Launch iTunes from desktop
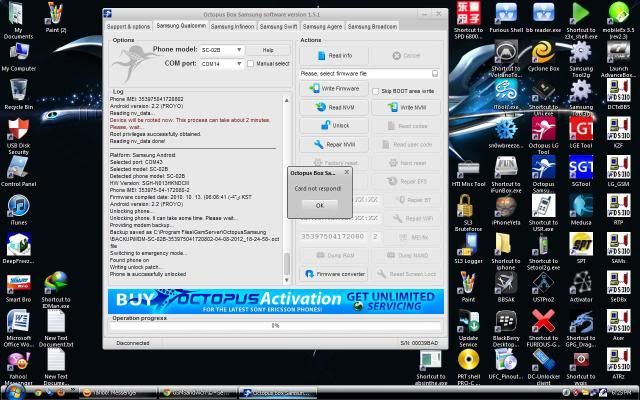This screenshot has height=400, width=640. click(x=19, y=210)
